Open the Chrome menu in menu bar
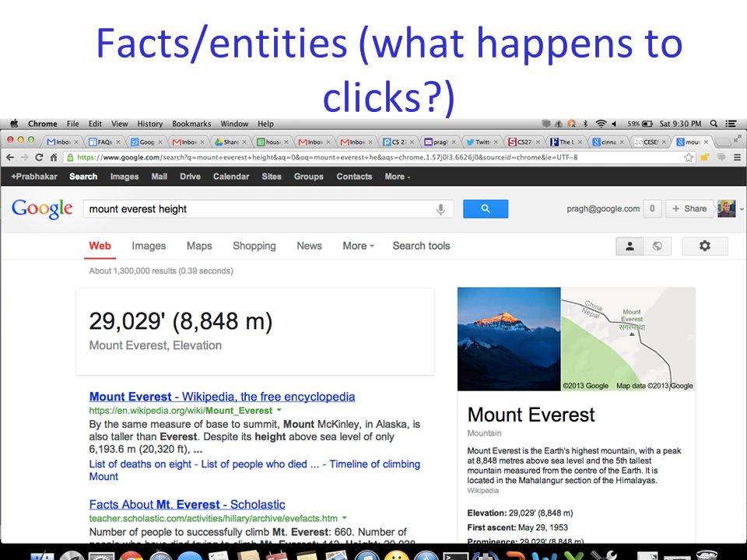747x560 pixels. [x=42, y=124]
